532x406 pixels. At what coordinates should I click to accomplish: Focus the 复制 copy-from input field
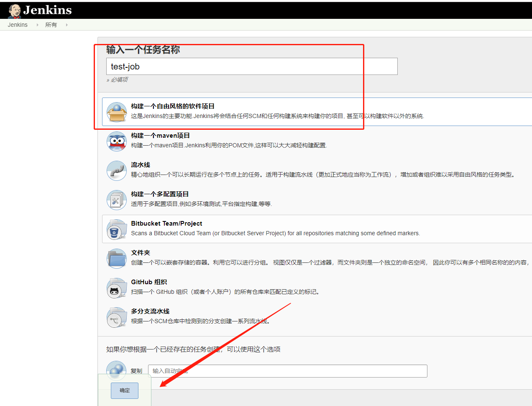tap(288, 371)
